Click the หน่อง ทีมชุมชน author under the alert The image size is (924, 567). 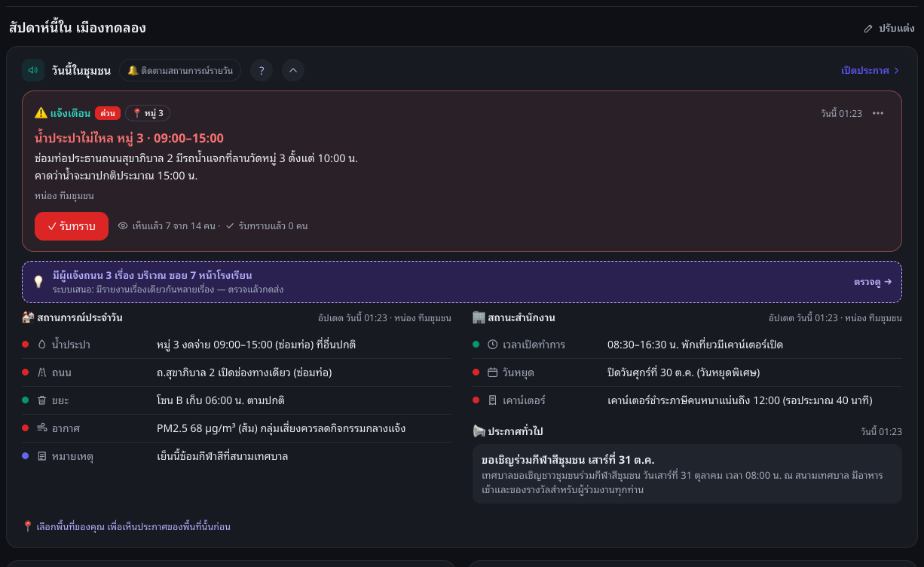64,196
